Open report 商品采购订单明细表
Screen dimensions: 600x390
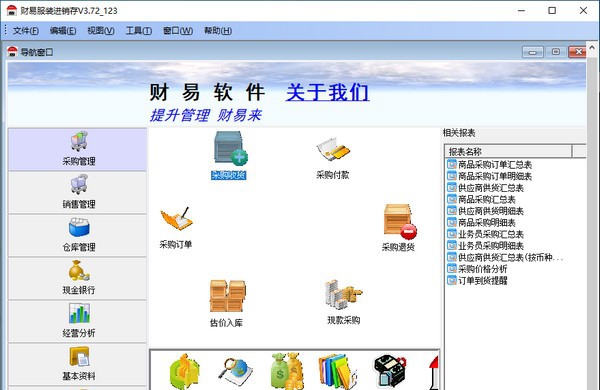coord(489,176)
